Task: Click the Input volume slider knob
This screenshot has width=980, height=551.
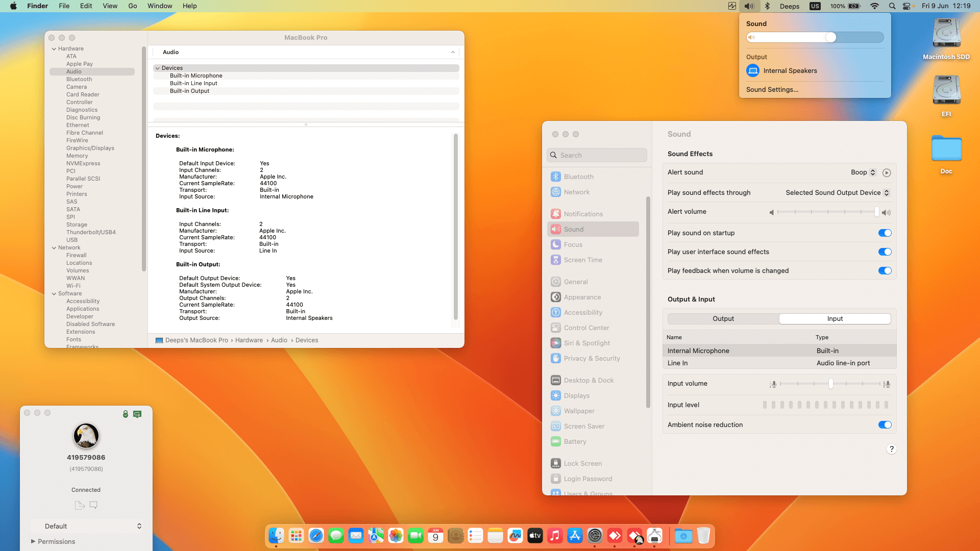Action: point(830,384)
